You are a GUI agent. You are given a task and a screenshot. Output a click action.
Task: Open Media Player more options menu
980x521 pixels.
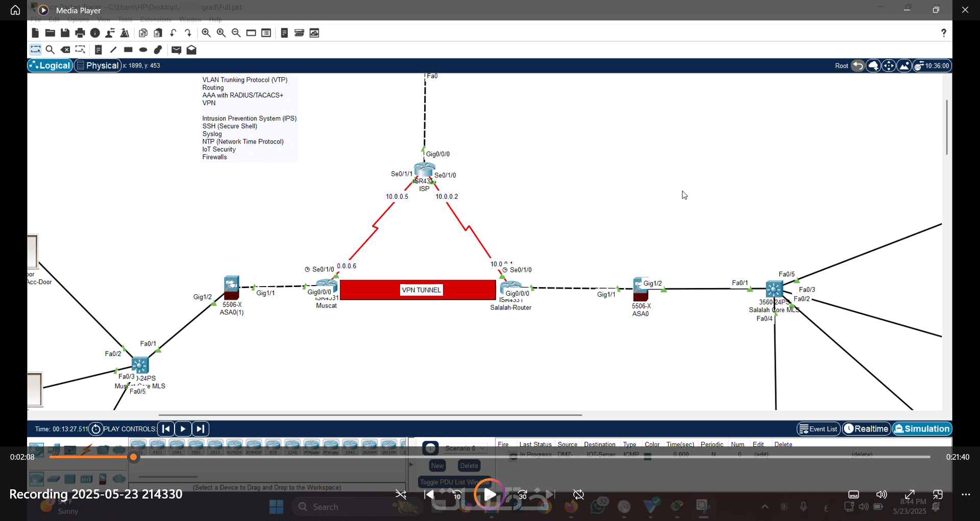point(966,494)
